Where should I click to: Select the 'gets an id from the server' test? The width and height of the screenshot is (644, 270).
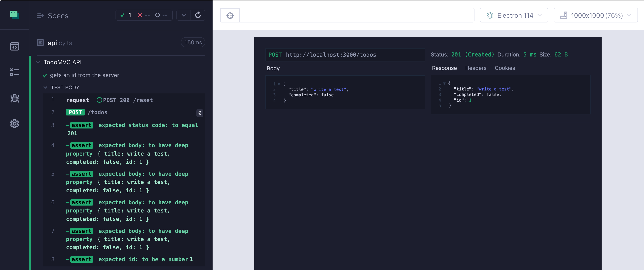85,75
